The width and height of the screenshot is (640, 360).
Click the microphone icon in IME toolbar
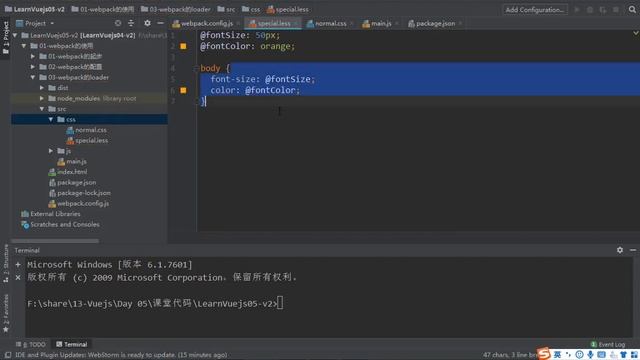590,354
